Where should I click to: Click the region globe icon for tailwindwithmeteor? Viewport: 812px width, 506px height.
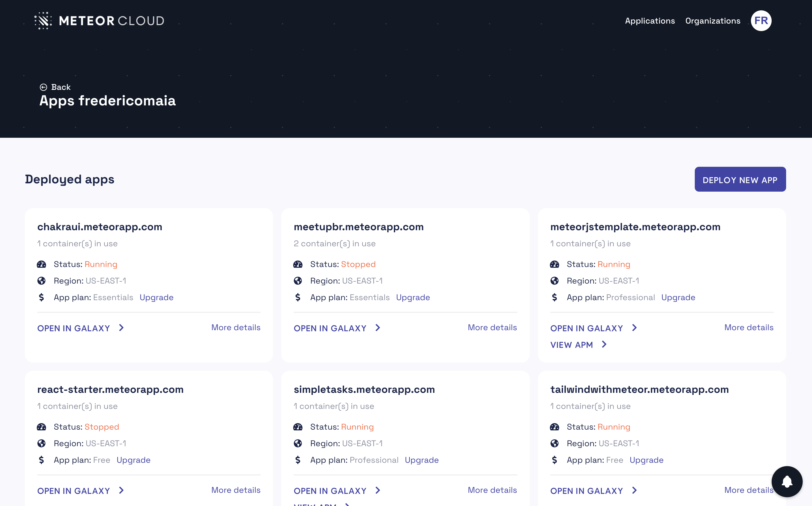pyautogui.click(x=555, y=443)
